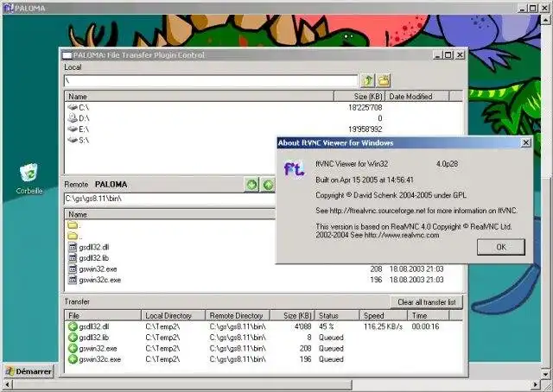553x392 pixels.
Task: Click the Built on Apr 15 2005 text
Action: click(365, 180)
